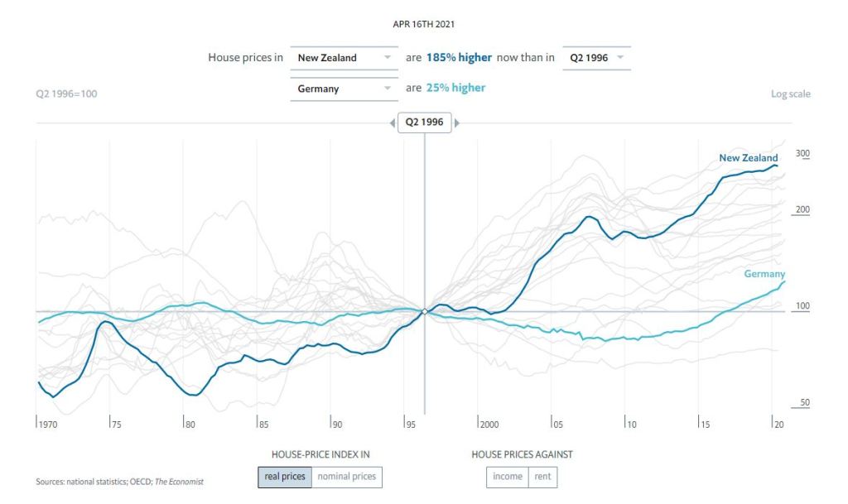Click the New Zealand line label
848x504 pixels.
(x=748, y=158)
